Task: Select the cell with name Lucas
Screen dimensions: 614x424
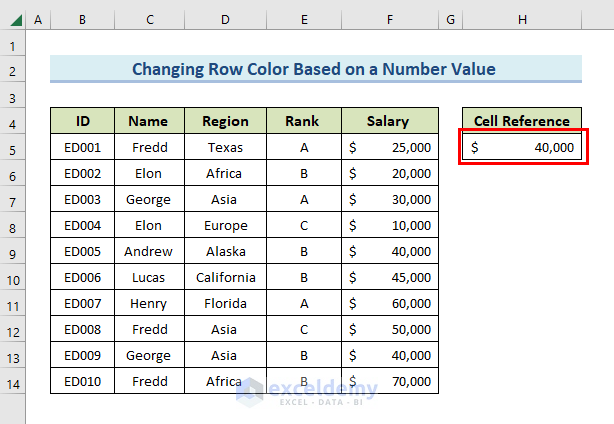Action: pos(149,278)
